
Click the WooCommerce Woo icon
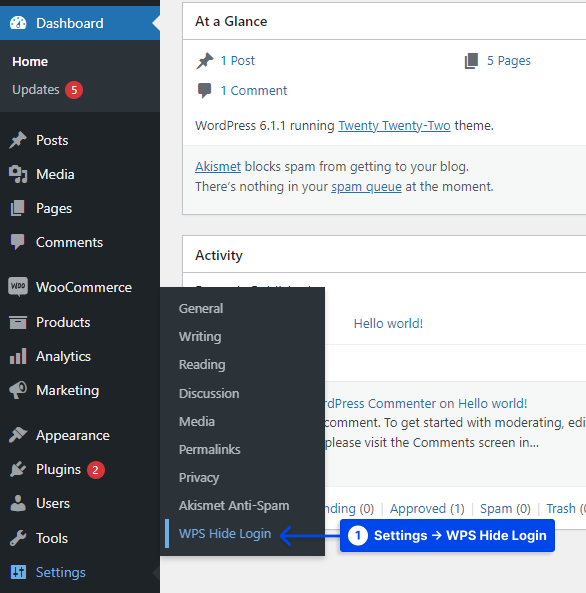click(x=18, y=287)
